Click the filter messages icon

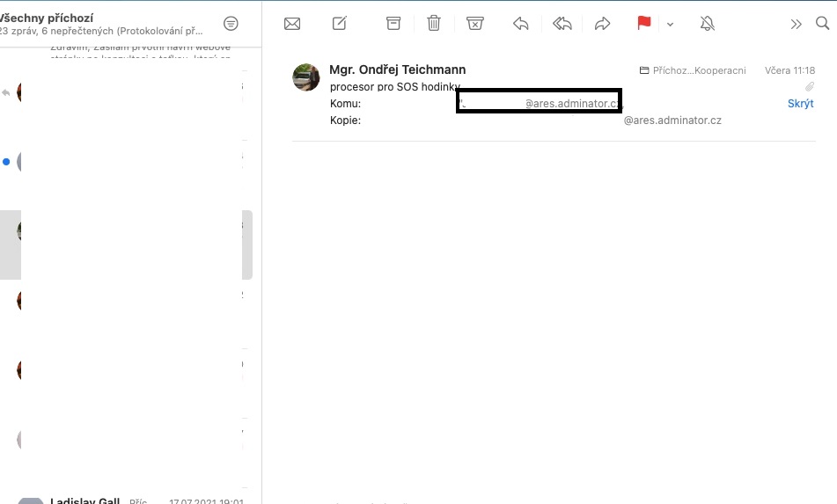coord(231,24)
